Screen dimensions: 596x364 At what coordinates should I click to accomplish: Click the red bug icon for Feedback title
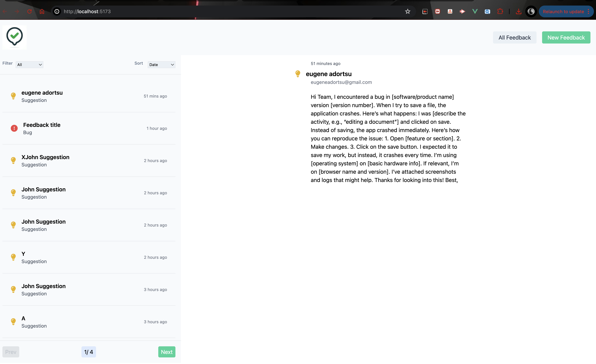pos(14,128)
